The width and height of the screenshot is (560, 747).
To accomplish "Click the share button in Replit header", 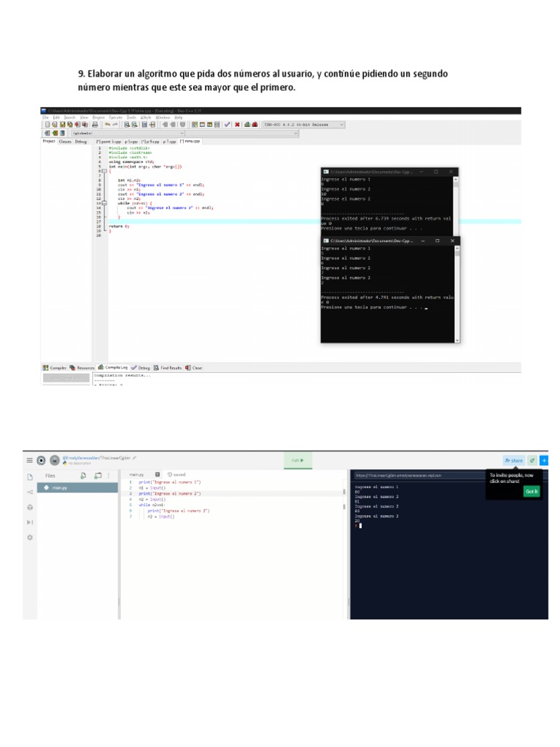I will click(x=513, y=460).
